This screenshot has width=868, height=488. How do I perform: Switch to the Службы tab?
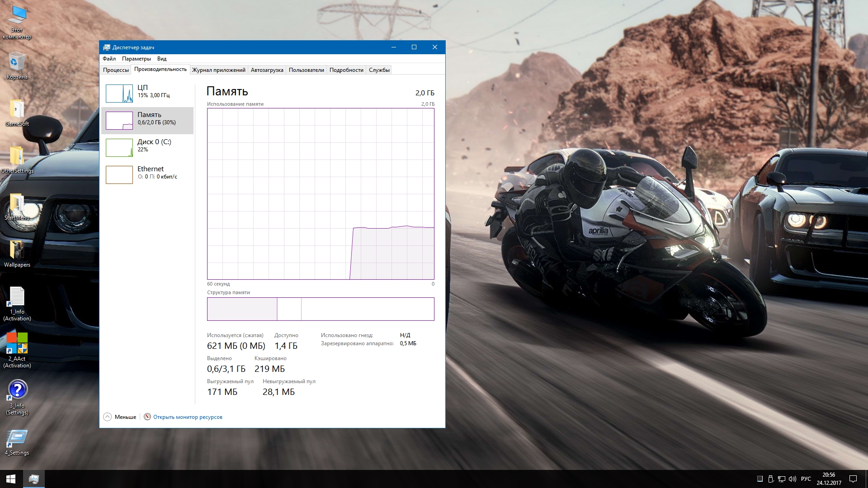coord(379,70)
